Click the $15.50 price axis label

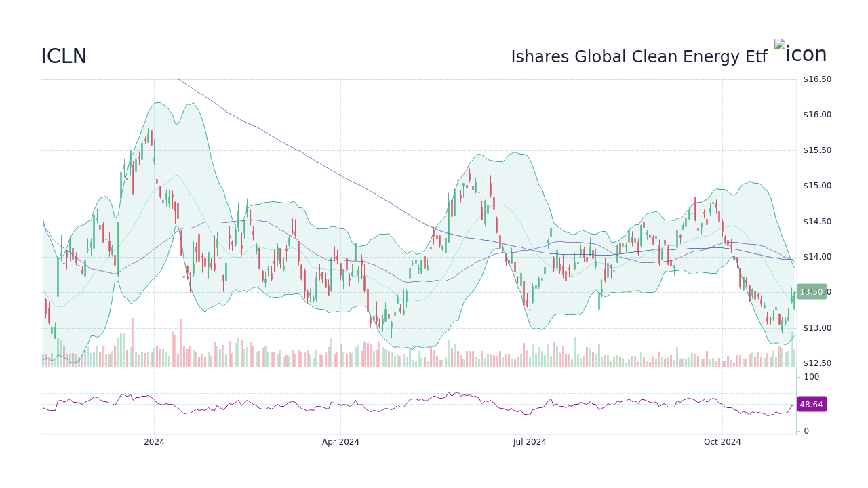coord(817,150)
